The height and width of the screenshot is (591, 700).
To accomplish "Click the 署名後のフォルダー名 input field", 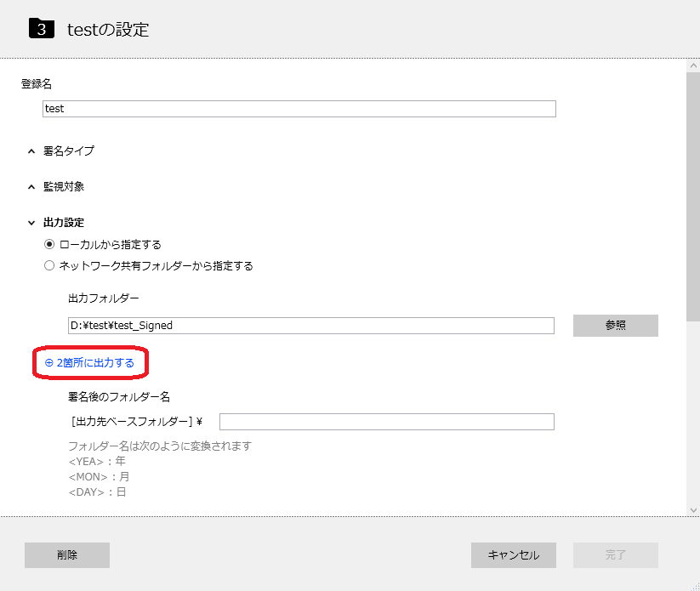I will pyautogui.click(x=386, y=422).
